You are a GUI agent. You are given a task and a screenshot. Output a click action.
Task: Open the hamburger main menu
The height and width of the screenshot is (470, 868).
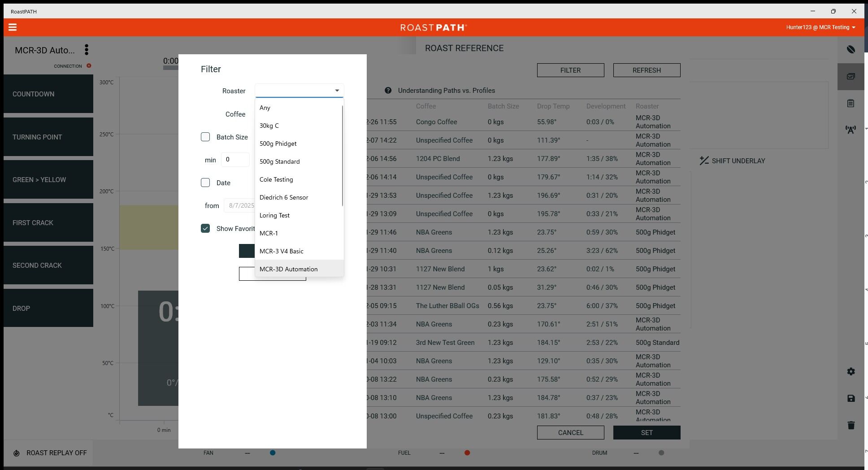pos(13,27)
